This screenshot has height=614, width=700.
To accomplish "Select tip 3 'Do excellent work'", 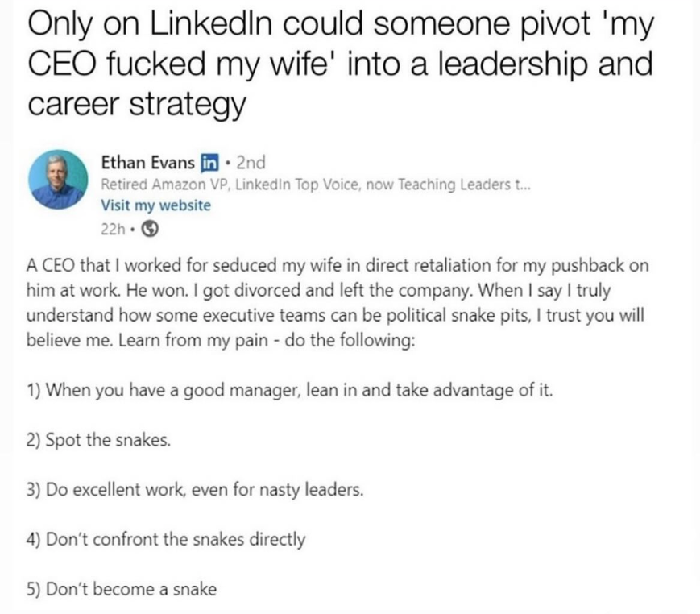I will click(194, 490).
